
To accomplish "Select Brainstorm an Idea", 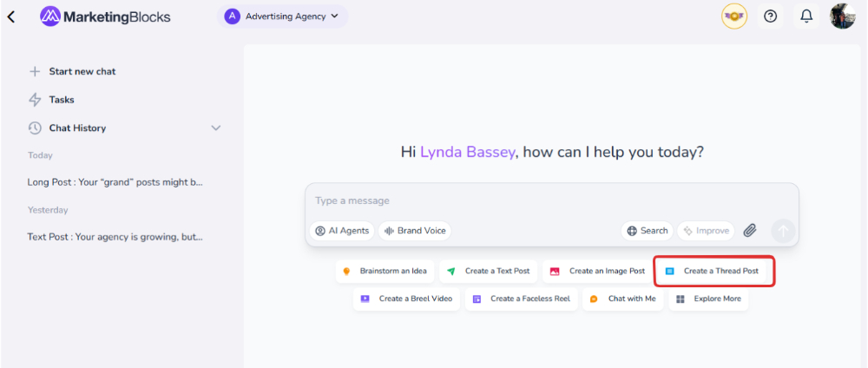I will pos(385,271).
